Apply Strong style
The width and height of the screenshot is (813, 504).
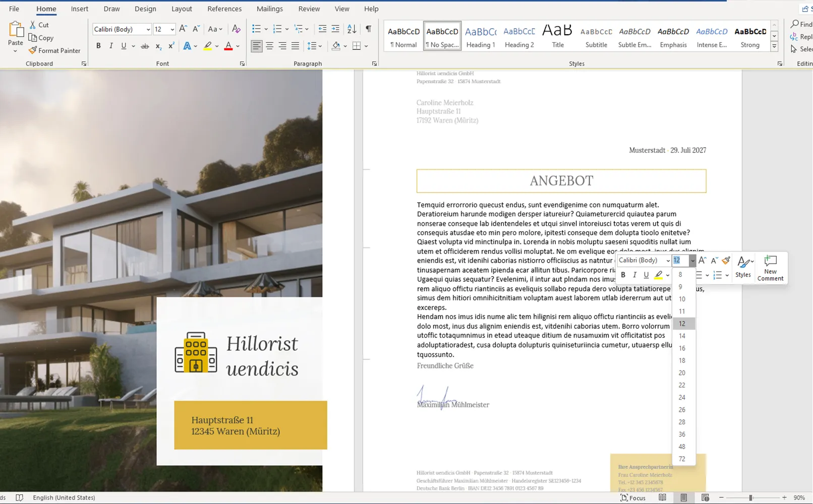pos(750,36)
